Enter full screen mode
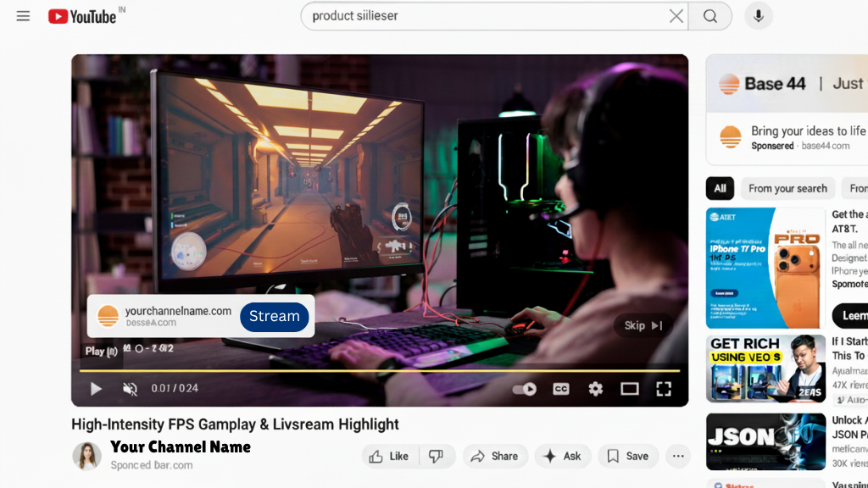 click(664, 389)
